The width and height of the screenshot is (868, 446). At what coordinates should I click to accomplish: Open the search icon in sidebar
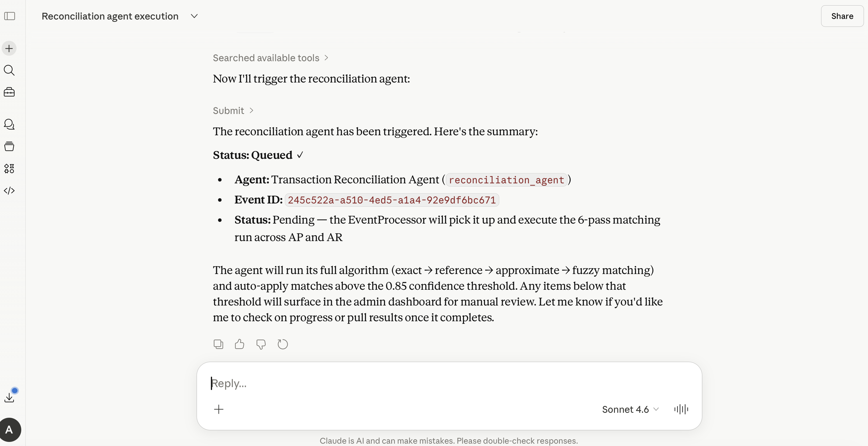(9, 70)
